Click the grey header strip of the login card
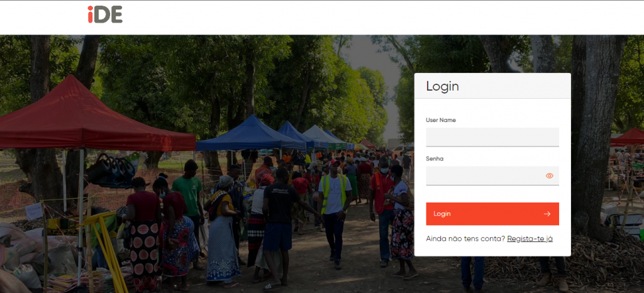Image resolution: width=644 pixels, height=293 pixels. tap(492, 86)
